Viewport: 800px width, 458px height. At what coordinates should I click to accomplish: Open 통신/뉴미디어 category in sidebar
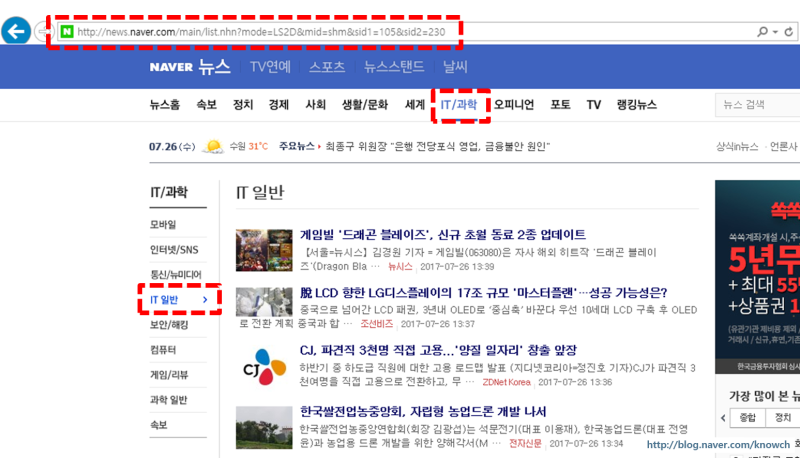[x=176, y=274]
